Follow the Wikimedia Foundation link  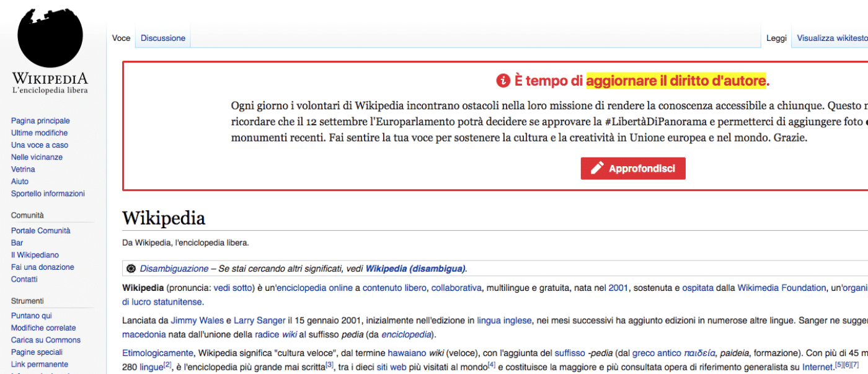pos(781,288)
